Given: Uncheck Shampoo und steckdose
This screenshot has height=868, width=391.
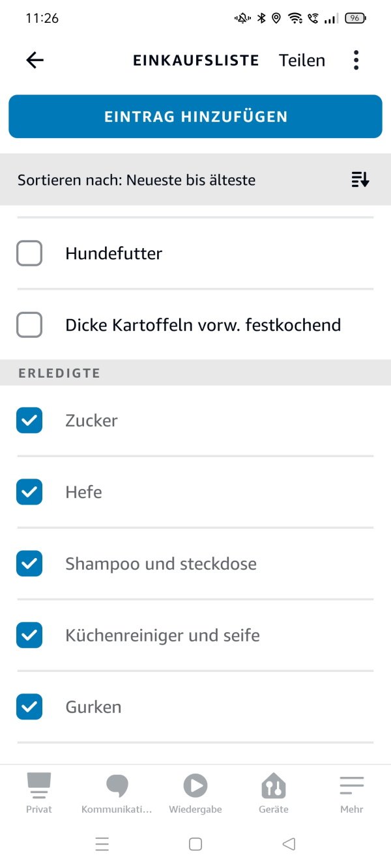Looking at the screenshot, I should (x=29, y=563).
